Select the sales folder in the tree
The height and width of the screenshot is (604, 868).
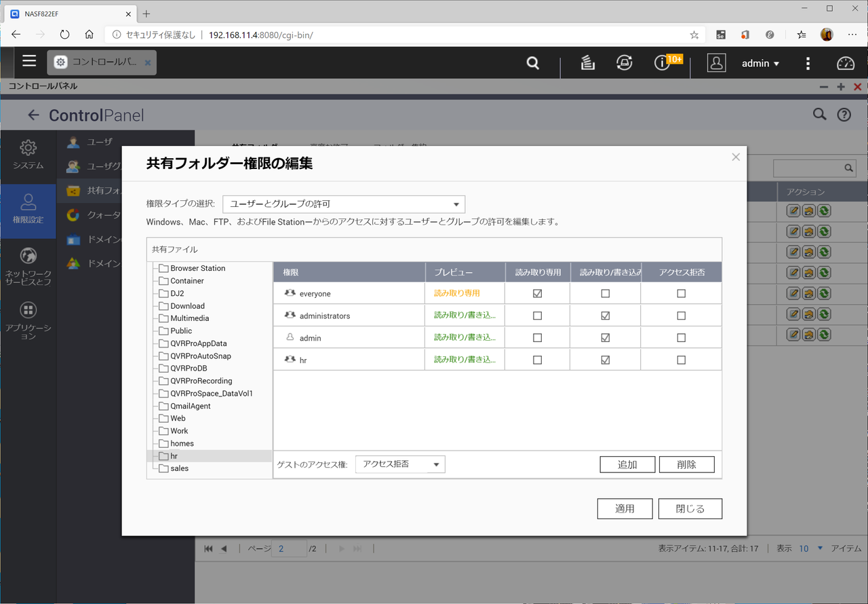pyautogui.click(x=178, y=468)
